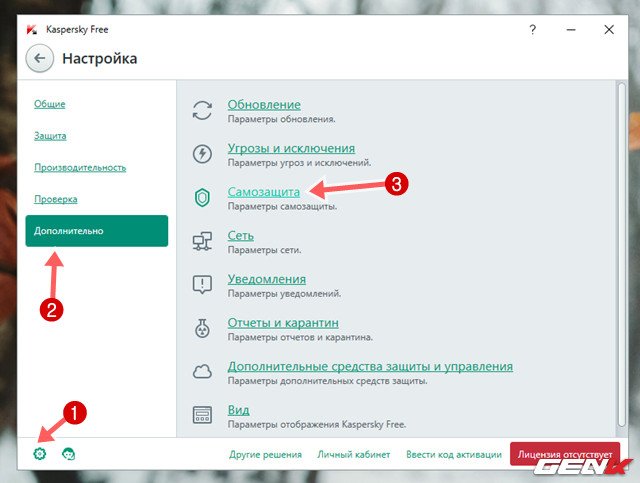This screenshot has height=483, width=640.
Task: Click the text Параметры обновления.
Action: (281, 119)
